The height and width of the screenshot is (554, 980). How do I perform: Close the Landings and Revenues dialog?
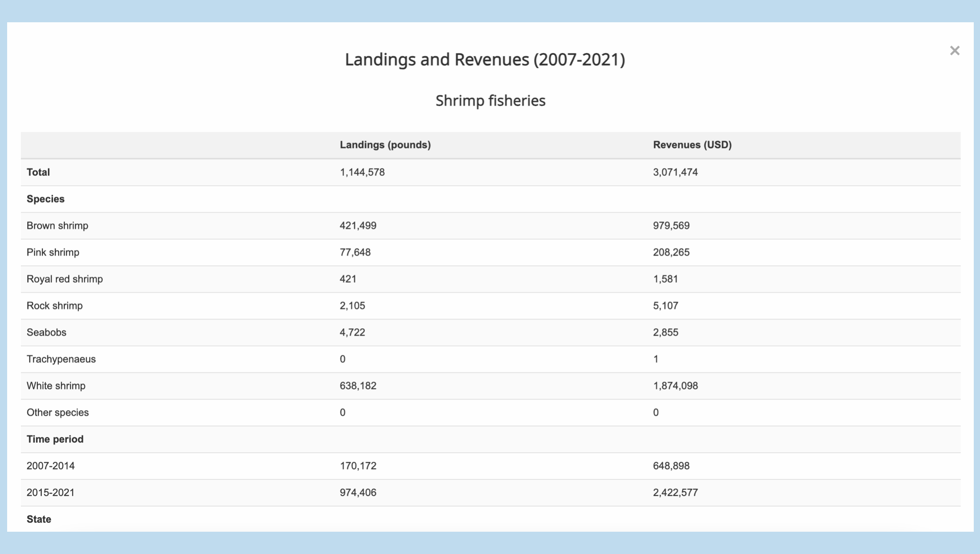click(x=954, y=51)
